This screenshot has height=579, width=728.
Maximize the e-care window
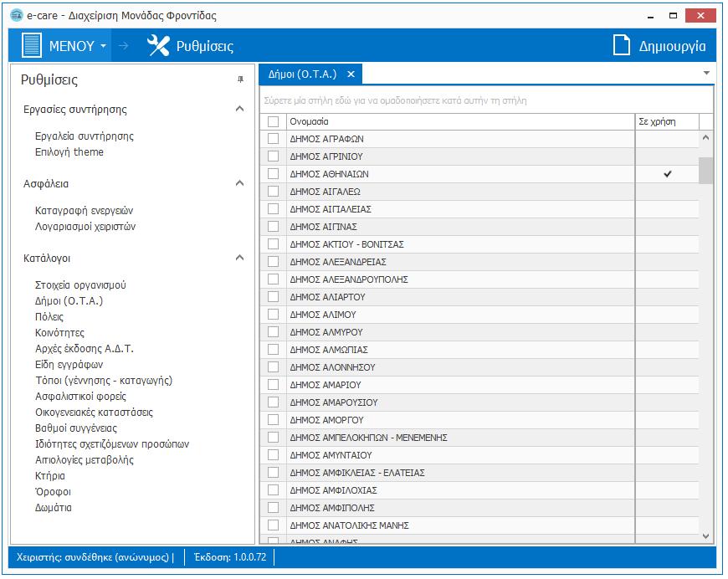coord(673,15)
